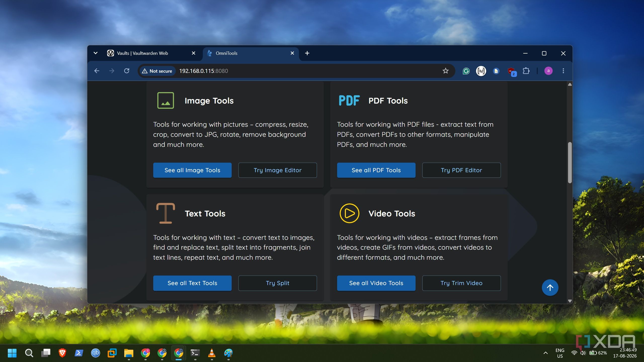Open the browser Extensions puzzle icon

[x=526, y=71]
